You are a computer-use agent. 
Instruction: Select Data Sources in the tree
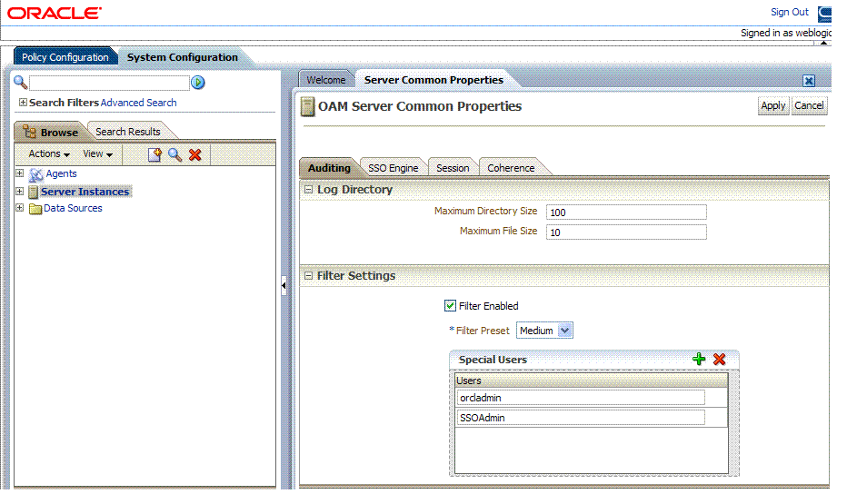[x=73, y=208]
